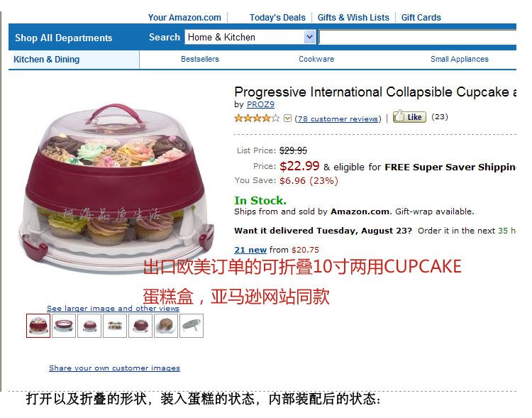
Task: Select second thumbnail showing collapsed carrier
Action: pyautogui.click(x=64, y=326)
